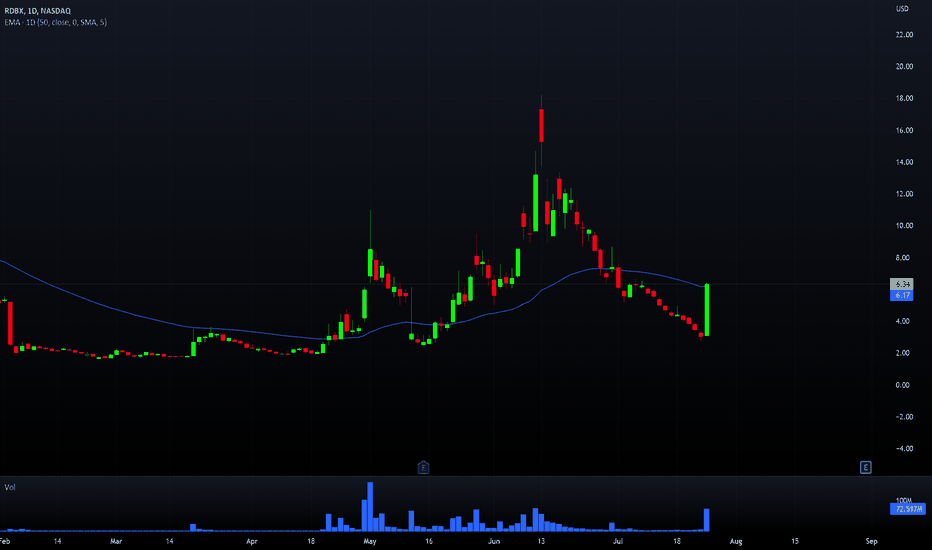932x550 pixels.
Task: Open the past earnings marker near May 16
Action: pyautogui.click(x=423, y=467)
